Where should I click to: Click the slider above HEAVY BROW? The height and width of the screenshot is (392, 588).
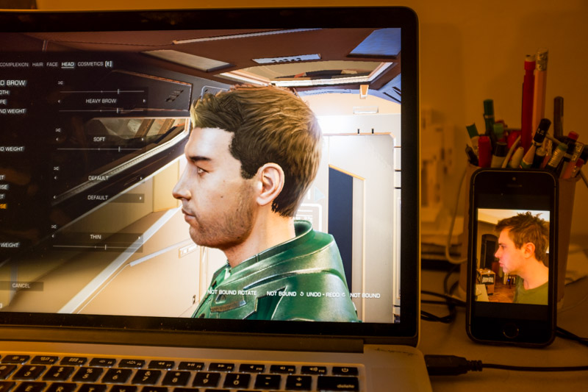(102, 91)
